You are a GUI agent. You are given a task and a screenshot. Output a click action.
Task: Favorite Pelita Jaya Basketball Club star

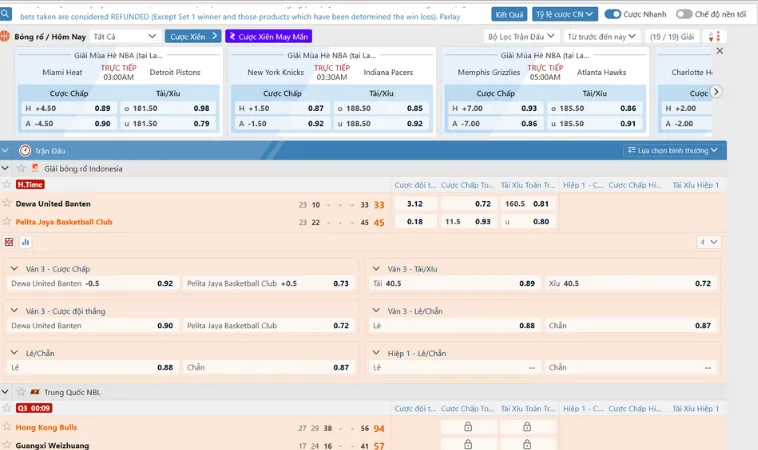(7, 222)
